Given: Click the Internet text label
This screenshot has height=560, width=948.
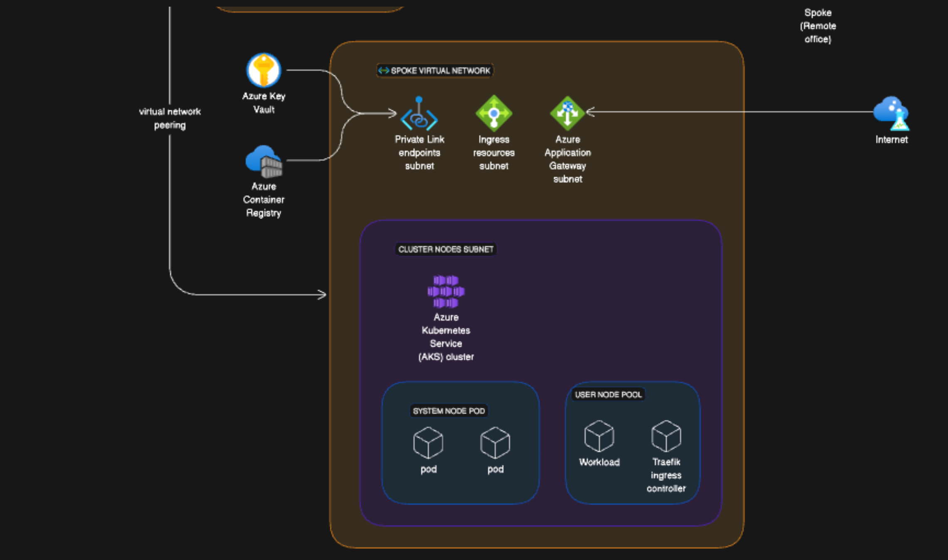Looking at the screenshot, I should [x=891, y=140].
